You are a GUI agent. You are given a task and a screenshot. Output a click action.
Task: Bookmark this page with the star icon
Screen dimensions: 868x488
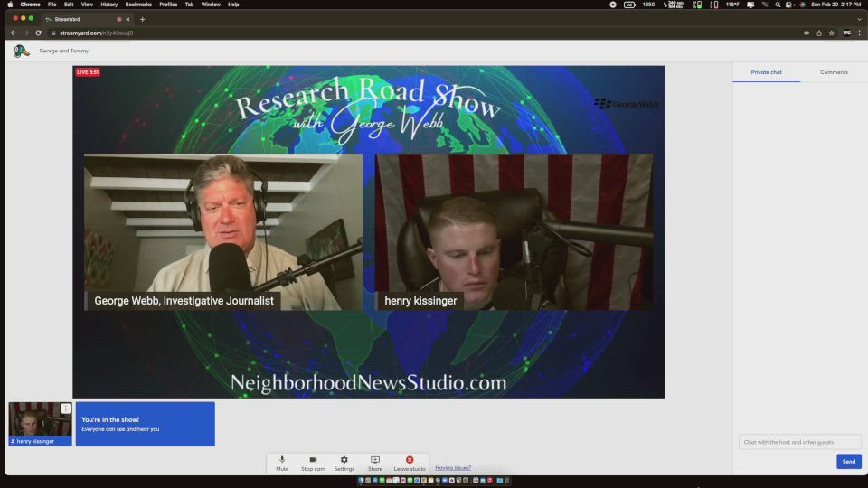click(831, 33)
